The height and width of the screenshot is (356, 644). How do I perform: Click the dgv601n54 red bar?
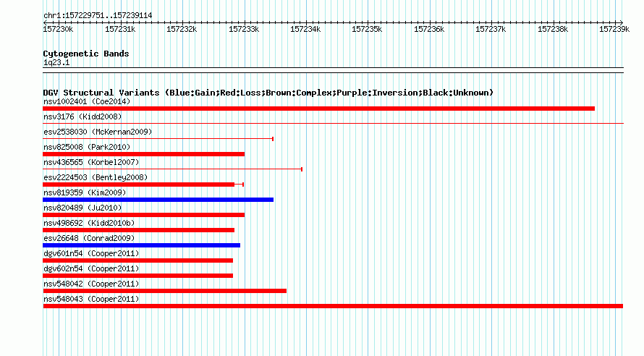[137, 260]
